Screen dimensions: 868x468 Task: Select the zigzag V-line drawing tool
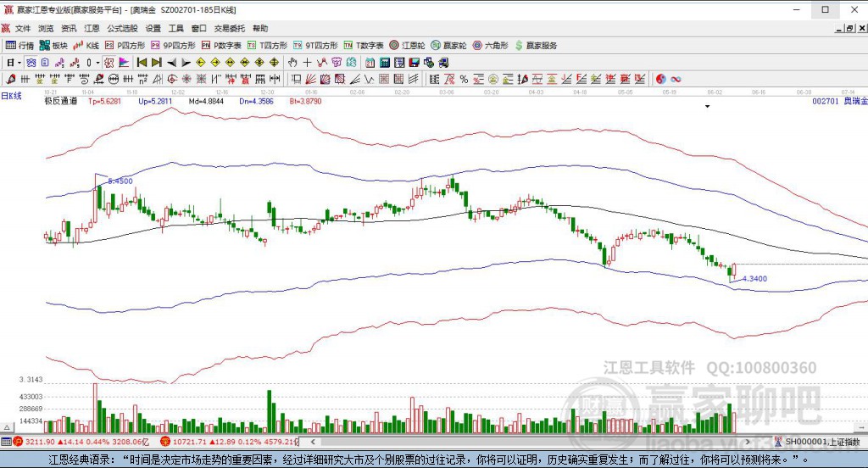click(x=370, y=79)
